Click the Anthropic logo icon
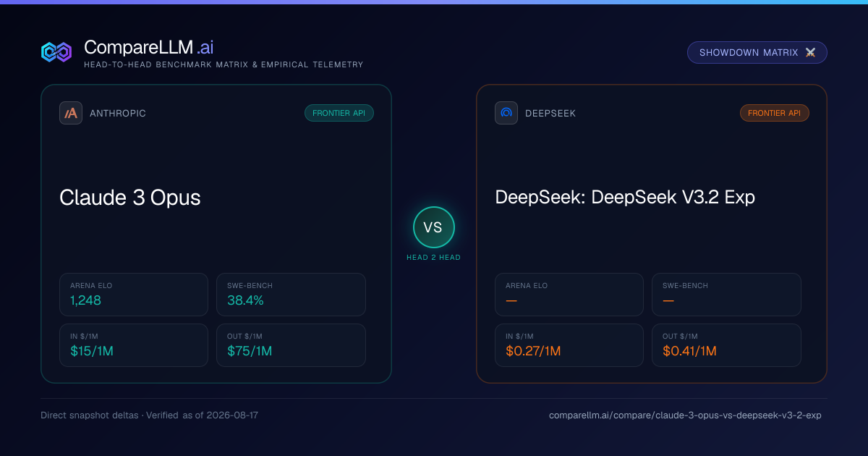The image size is (868, 456). [x=71, y=113]
